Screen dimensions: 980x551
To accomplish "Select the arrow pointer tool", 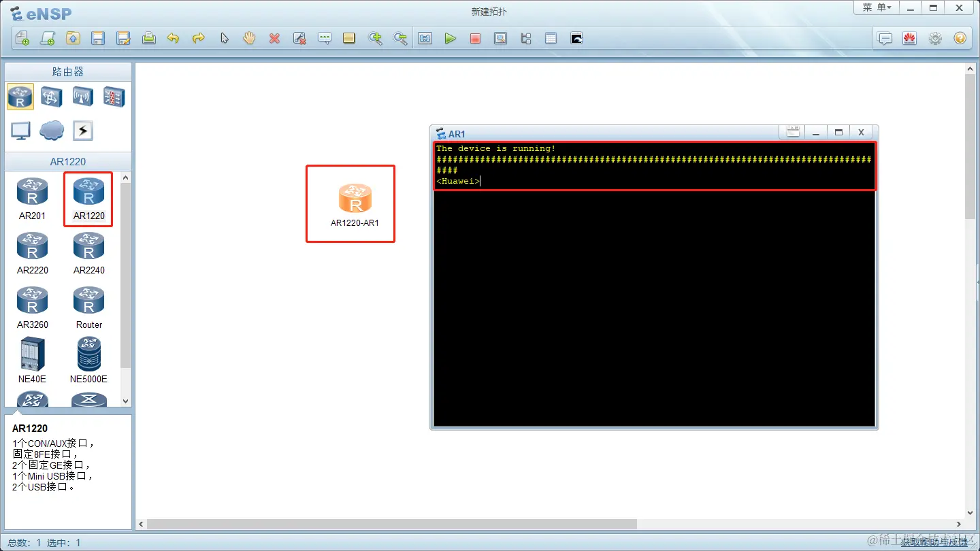I will (224, 39).
